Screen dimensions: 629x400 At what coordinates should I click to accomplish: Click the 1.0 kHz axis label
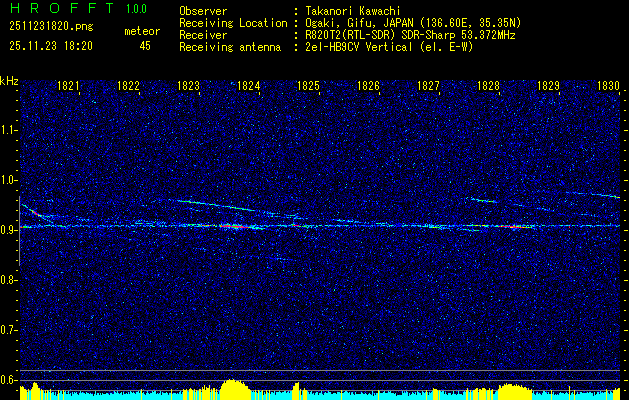(9, 180)
